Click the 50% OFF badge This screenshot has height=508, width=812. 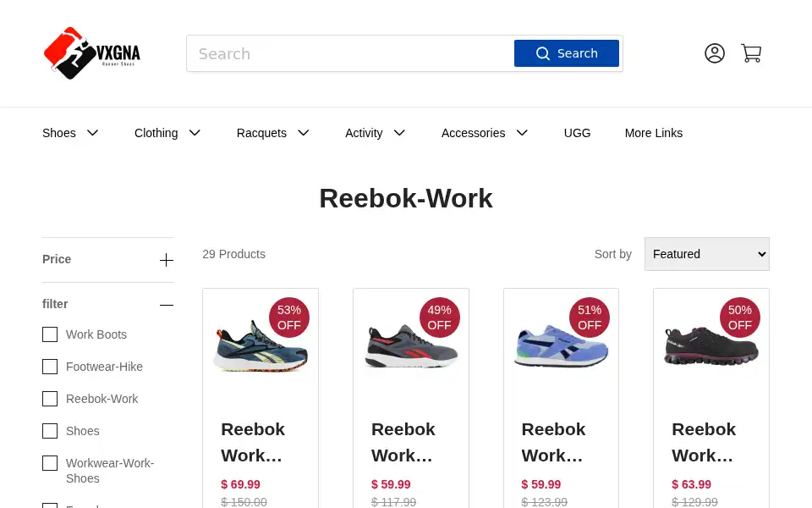(x=739, y=317)
